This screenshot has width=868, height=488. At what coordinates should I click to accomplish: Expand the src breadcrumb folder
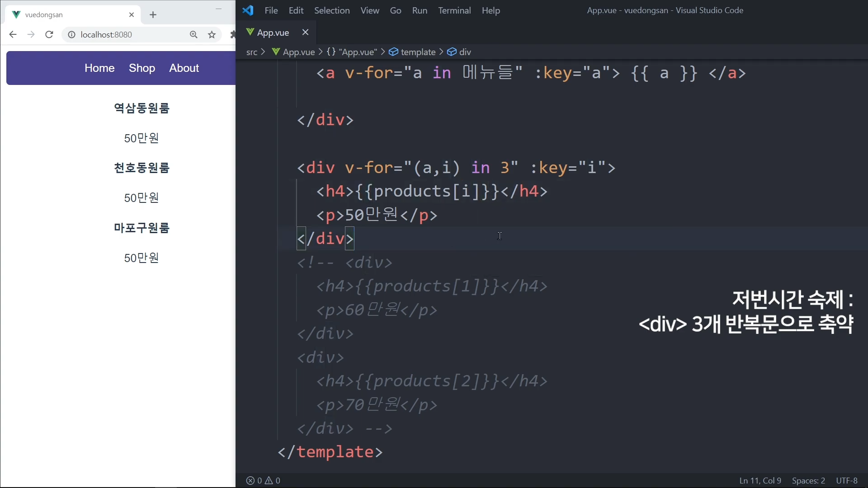click(x=251, y=52)
